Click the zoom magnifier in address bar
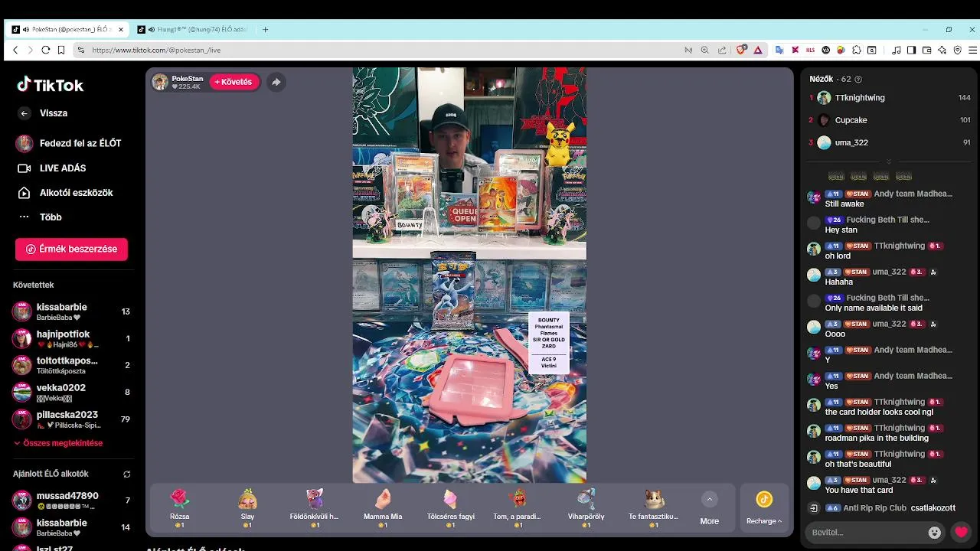The width and height of the screenshot is (980, 551). point(704,50)
